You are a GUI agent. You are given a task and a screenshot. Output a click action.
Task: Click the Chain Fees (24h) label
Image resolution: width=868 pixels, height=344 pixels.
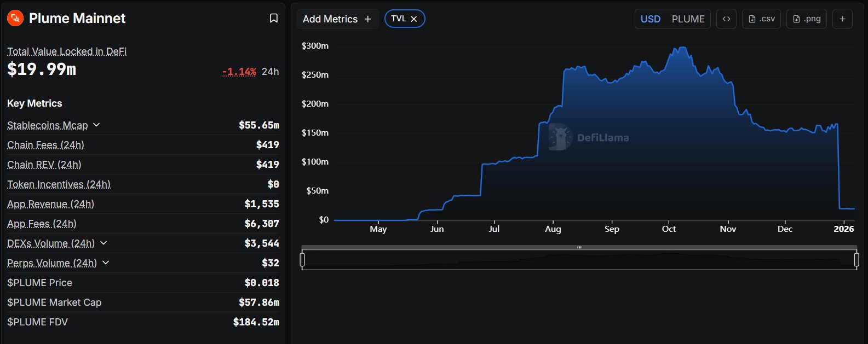[x=45, y=145]
